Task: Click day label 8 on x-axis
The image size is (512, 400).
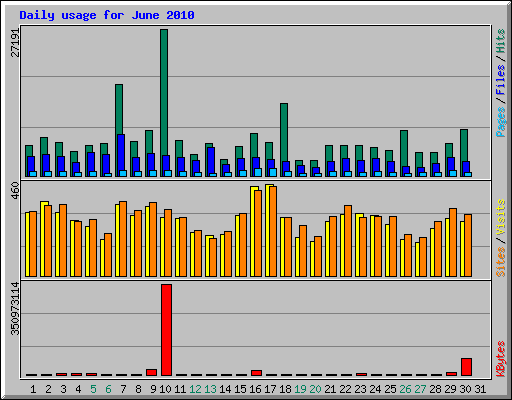Action: tap(138, 389)
